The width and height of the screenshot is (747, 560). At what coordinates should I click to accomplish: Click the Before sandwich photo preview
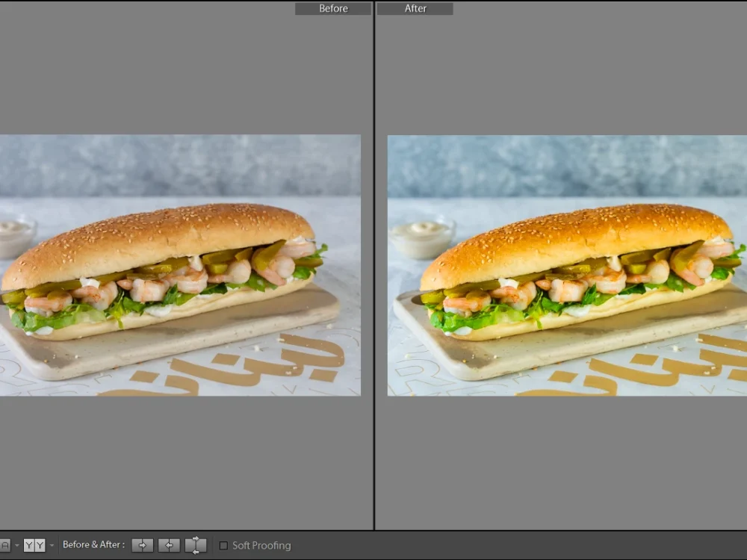pos(180,265)
